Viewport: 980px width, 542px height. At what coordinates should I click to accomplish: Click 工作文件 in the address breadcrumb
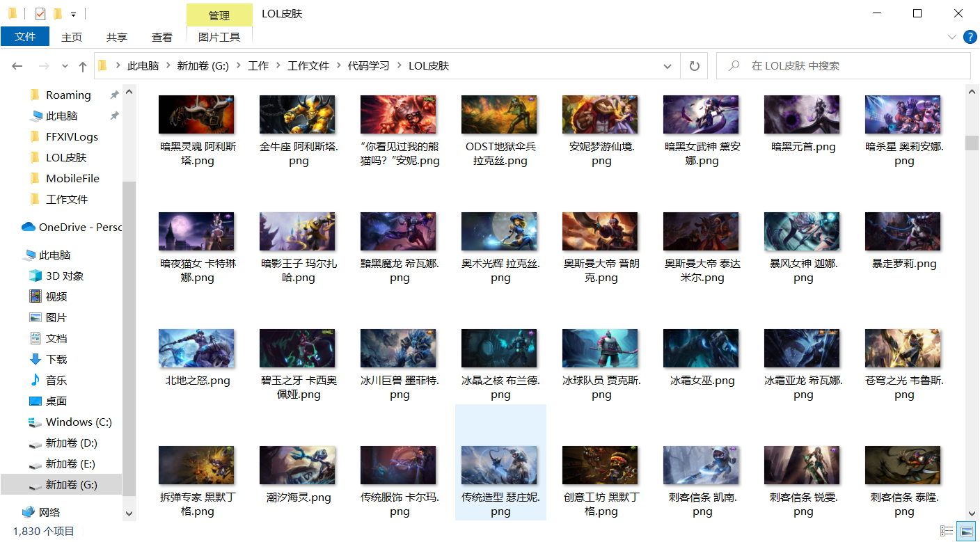coord(308,66)
